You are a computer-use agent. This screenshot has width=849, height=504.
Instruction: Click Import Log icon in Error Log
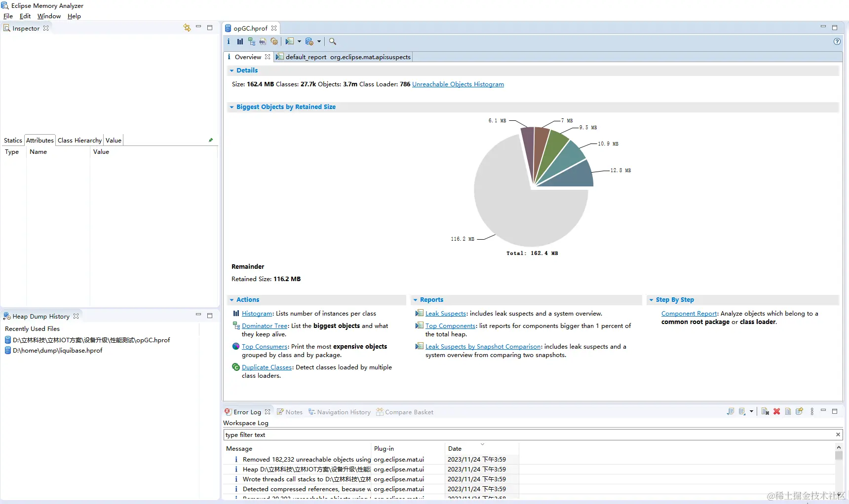742,411
